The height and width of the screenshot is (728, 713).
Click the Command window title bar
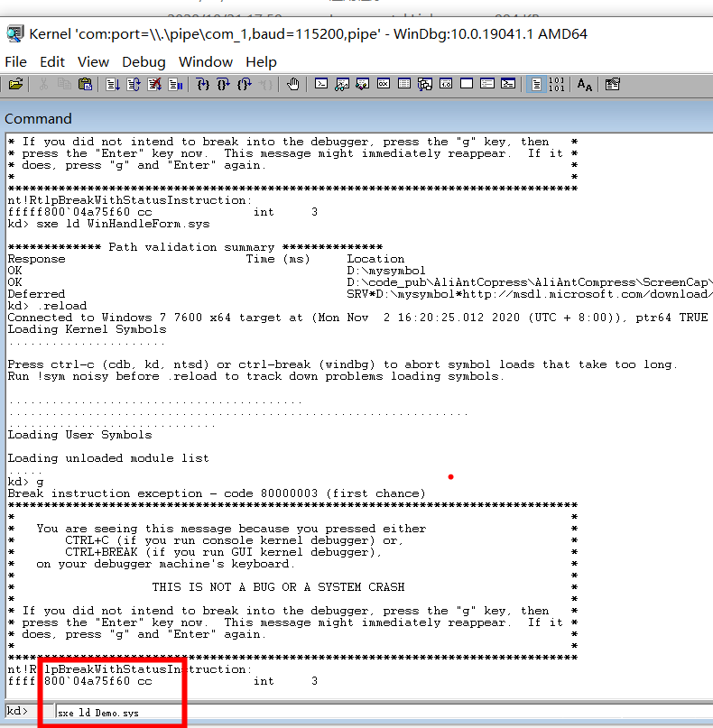pyautogui.click(x=356, y=118)
